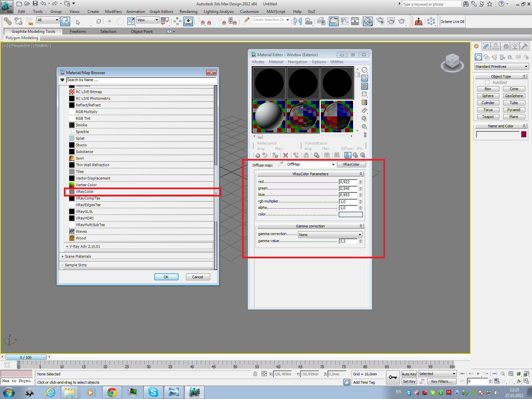
Task: Click the VRayColor map type button
Action: 351,164
